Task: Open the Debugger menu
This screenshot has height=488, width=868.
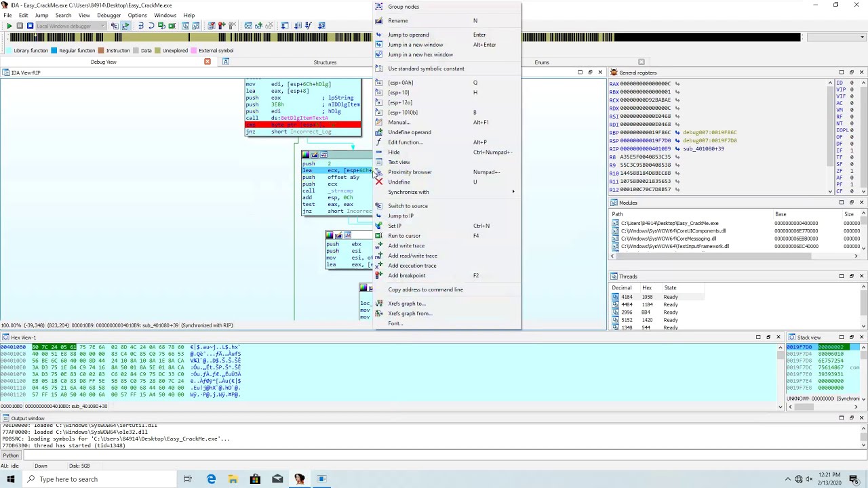Action: coord(108,15)
